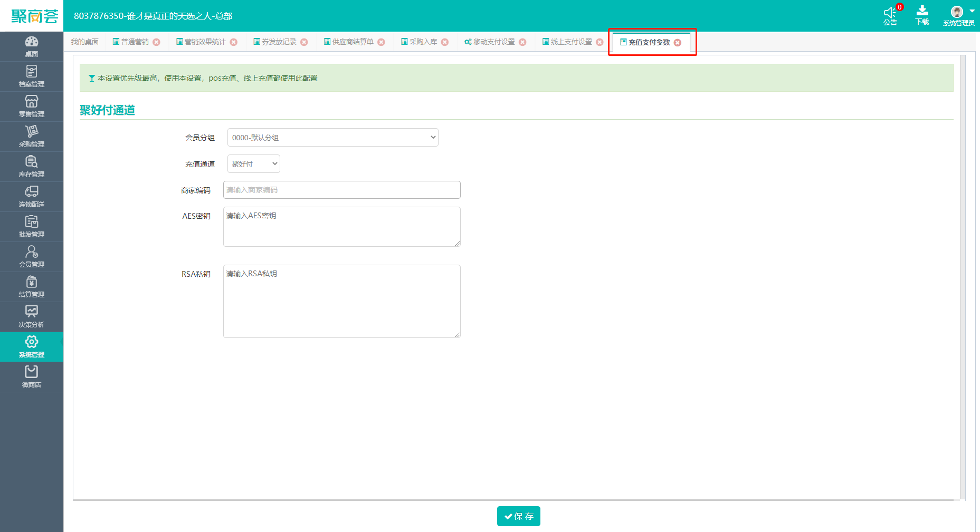Screen dimensions: 980x532
Task: Switch to the 线上支付设置 tab
Action: click(567, 42)
